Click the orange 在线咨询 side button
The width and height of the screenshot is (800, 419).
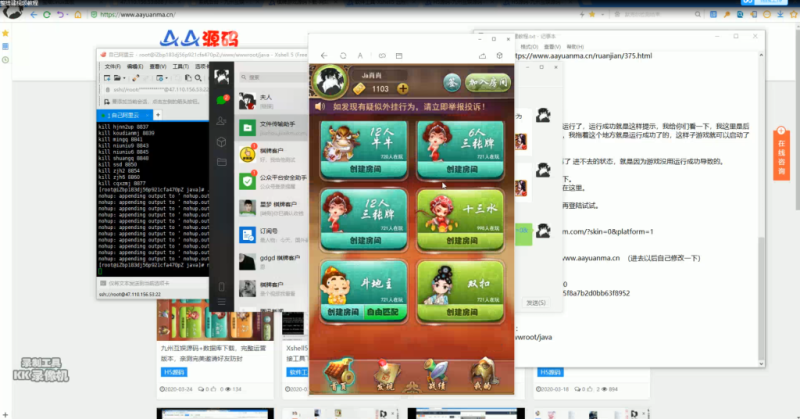coord(783,150)
